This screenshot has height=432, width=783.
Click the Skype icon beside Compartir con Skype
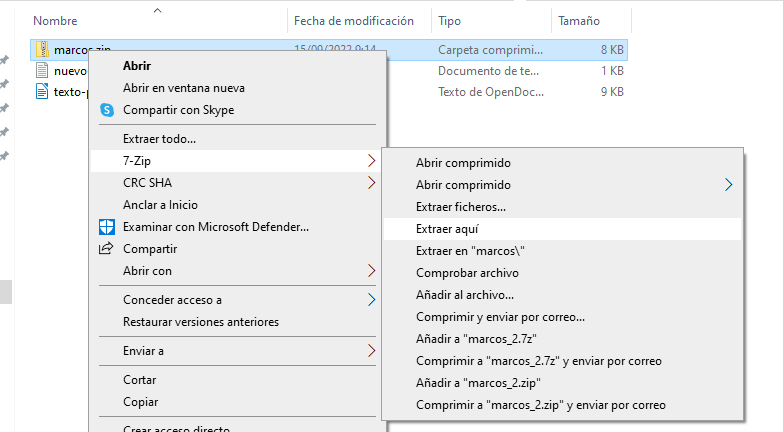(107, 110)
